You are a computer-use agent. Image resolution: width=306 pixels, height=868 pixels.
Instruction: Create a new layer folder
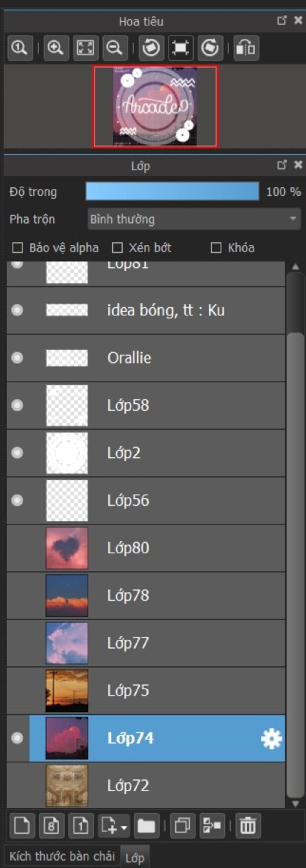tap(146, 826)
